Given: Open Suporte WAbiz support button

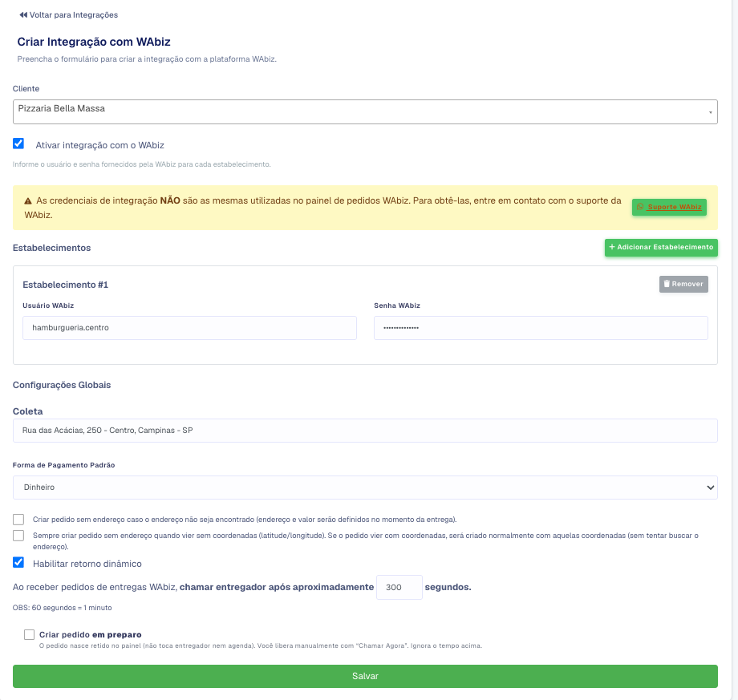Looking at the screenshot, I should [669, 207].
